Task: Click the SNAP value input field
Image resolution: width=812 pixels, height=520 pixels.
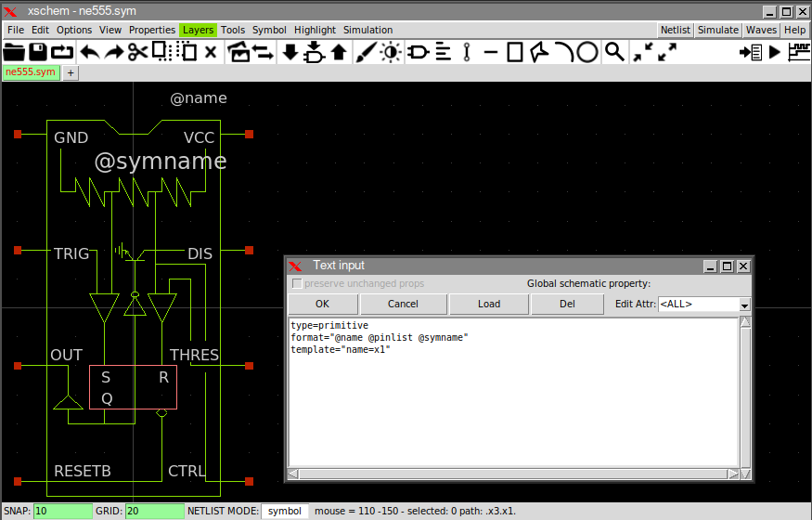Action: (62, 511)
